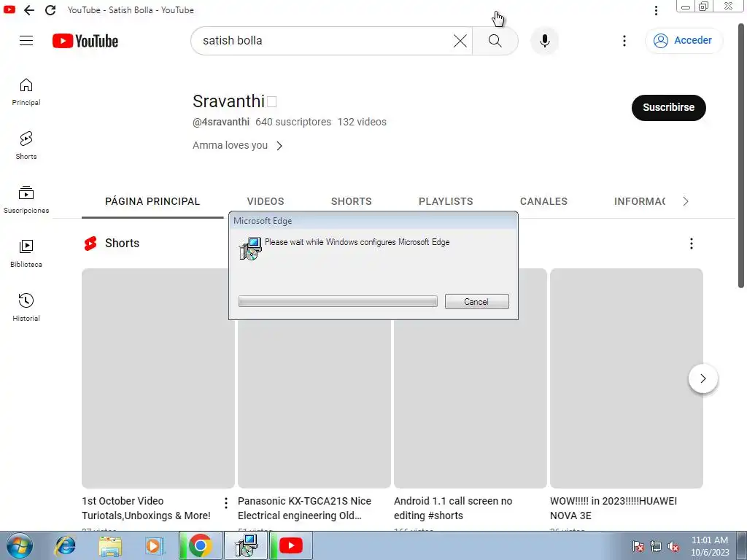Open the app window three-dot menu in title bar
Screen dimensions: 747x560
(656, 10)
